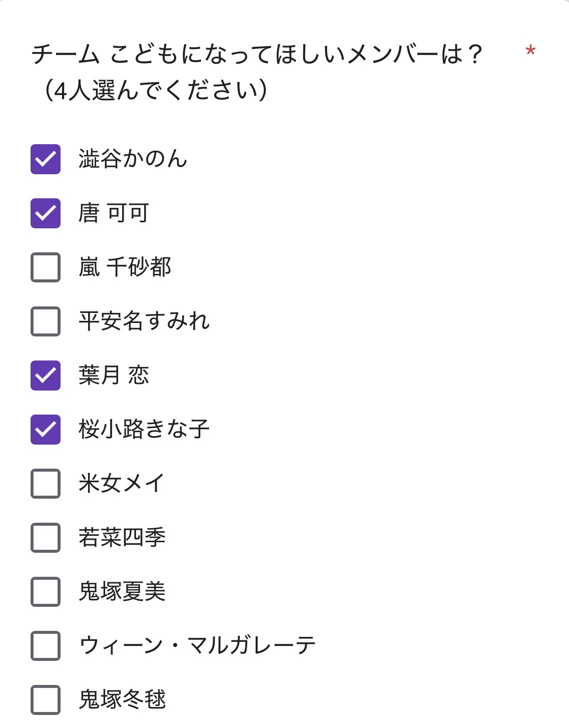
Task: Check the 鬼塚夏美 checkbox
Action: click(x=46, y=592)
